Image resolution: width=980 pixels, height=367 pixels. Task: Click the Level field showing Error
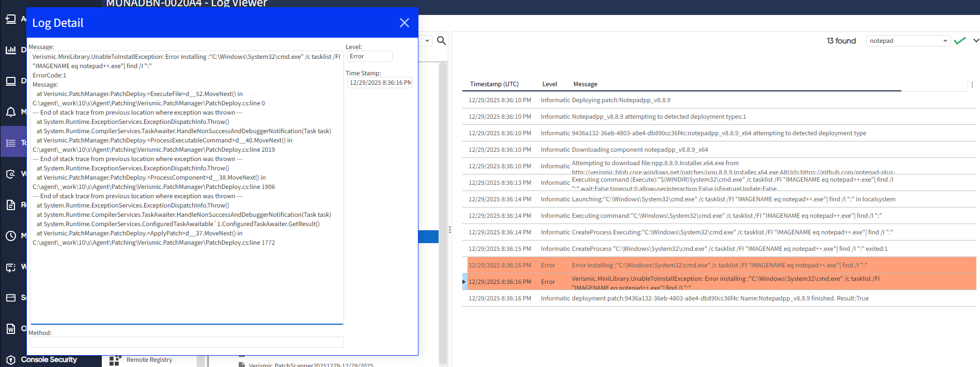pos(369,56)
